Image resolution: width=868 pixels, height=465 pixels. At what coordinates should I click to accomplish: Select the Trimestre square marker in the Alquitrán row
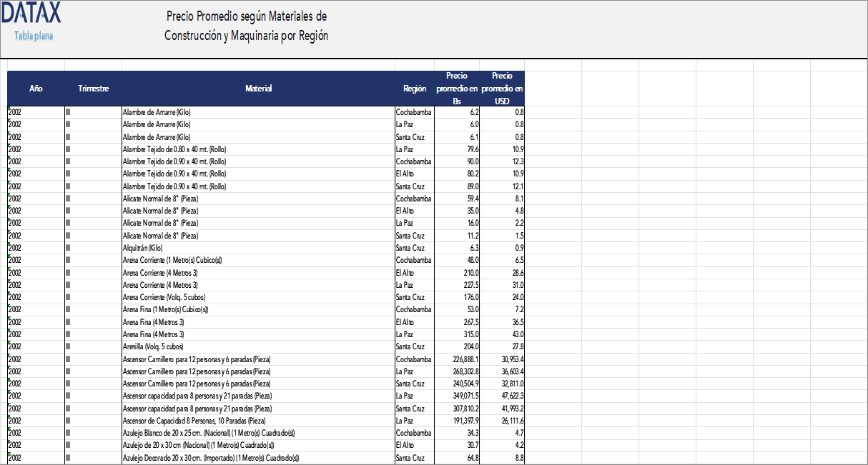(68, 248)
